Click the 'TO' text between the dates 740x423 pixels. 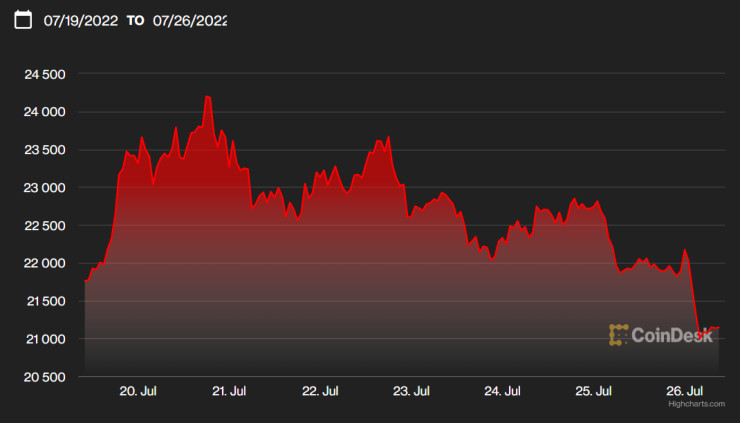click(x=135, y=20)
